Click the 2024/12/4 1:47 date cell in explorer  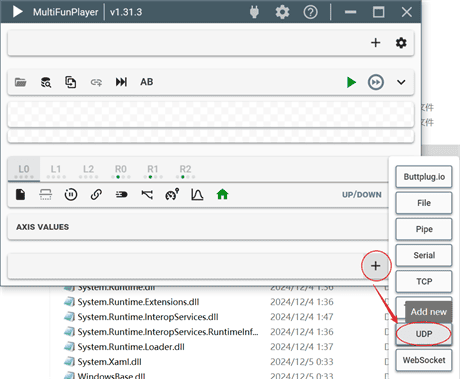coord(302,317)
